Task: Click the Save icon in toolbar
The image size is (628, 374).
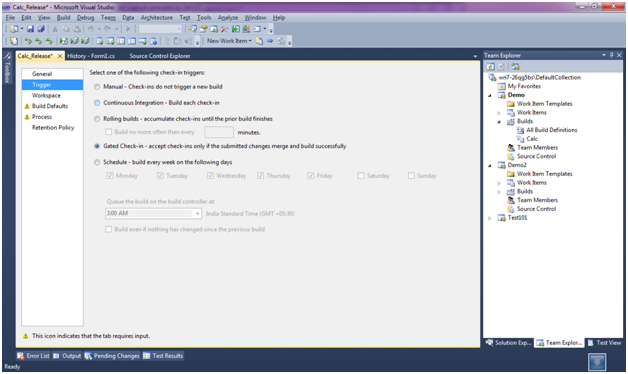Action: [30, 29]
